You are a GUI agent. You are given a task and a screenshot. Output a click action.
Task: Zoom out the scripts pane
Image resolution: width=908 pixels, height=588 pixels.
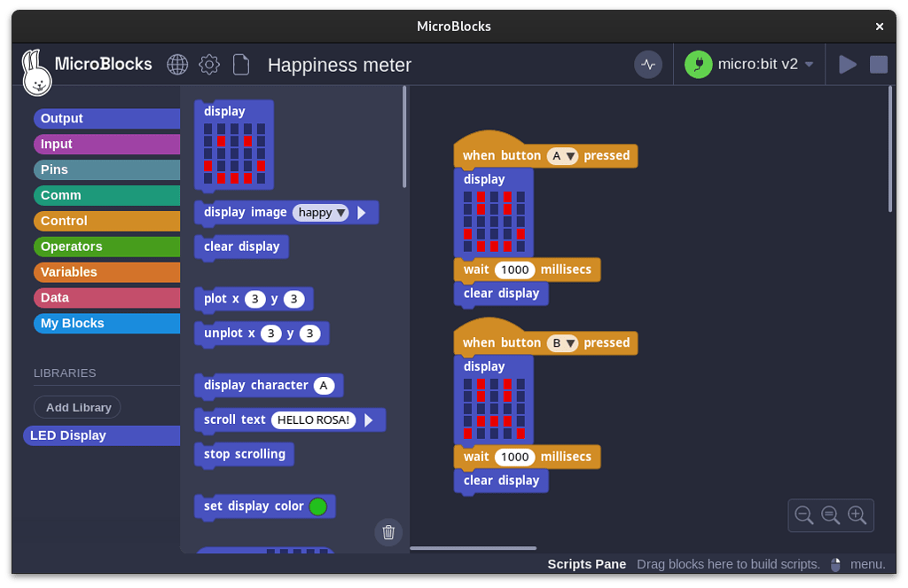[804, 515]
